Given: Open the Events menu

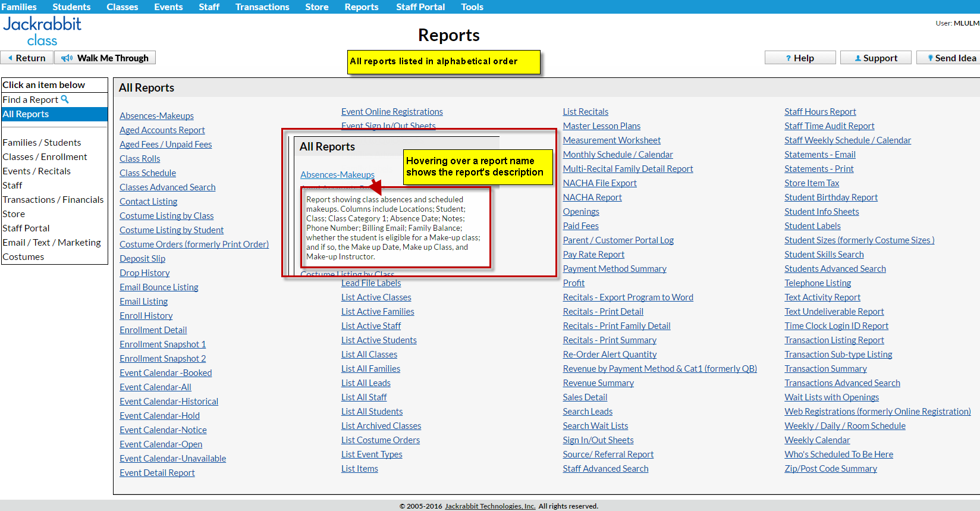Looking at the screenshot, I should (168, 7).
